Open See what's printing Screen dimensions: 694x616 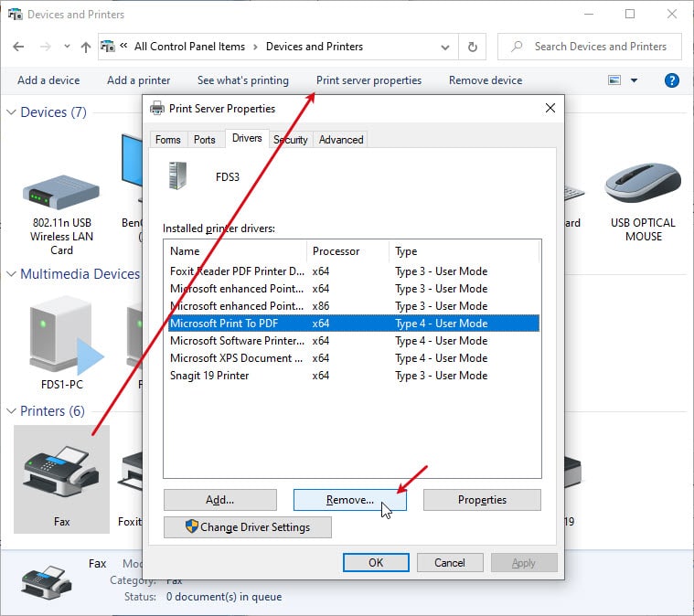[x=243, y=80]
